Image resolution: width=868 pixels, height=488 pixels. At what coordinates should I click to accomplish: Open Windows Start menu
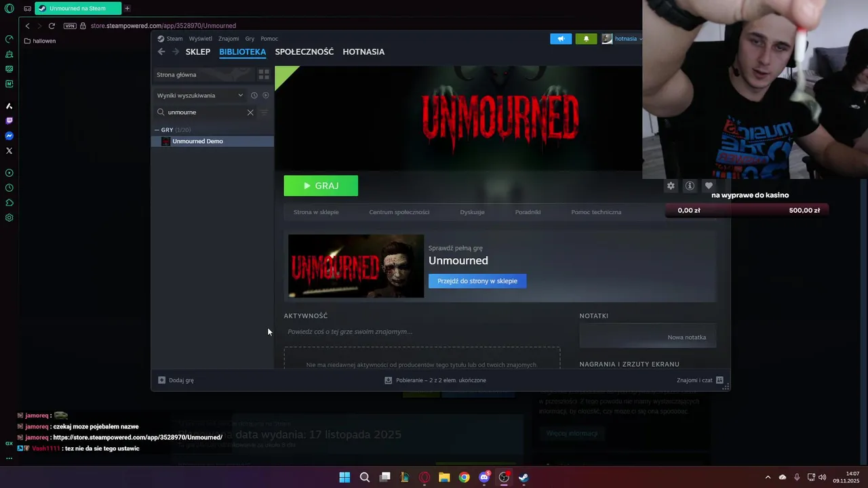[344, 477]
